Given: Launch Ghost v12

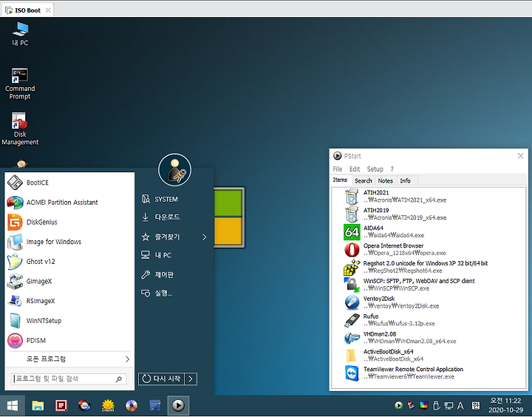Looking at the screenshot, I should (69, 262).
